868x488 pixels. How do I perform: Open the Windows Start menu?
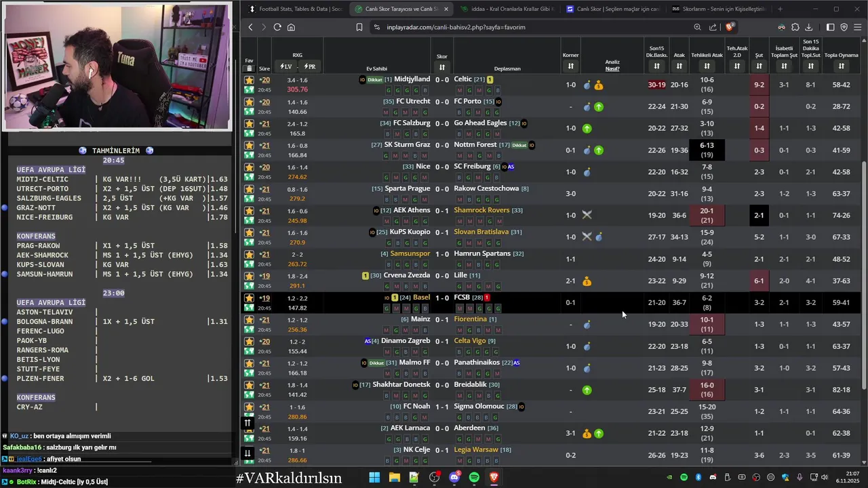pyautogui.click(x=374, y=478)
